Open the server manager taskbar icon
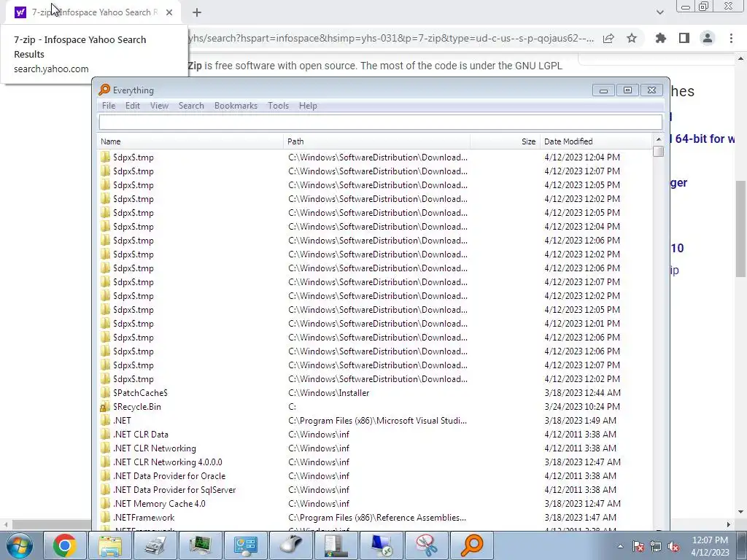Screen dimensions: 747x560 point(336,545)
